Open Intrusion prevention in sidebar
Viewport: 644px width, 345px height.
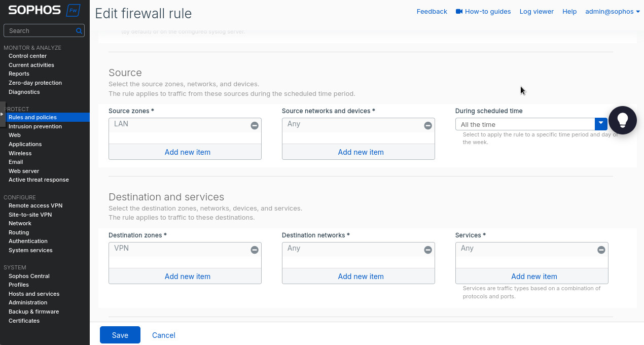35,126
